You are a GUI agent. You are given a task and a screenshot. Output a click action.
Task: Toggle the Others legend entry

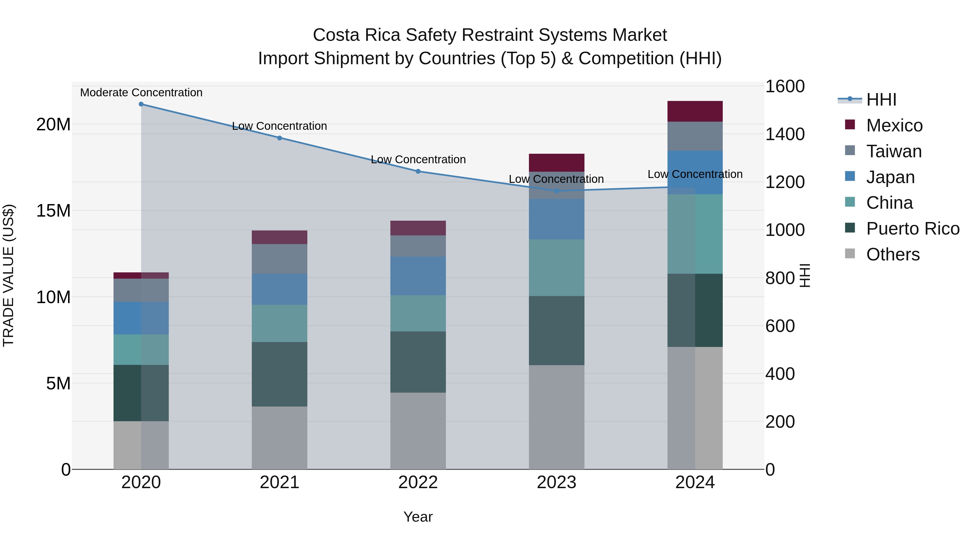point(882,254)
